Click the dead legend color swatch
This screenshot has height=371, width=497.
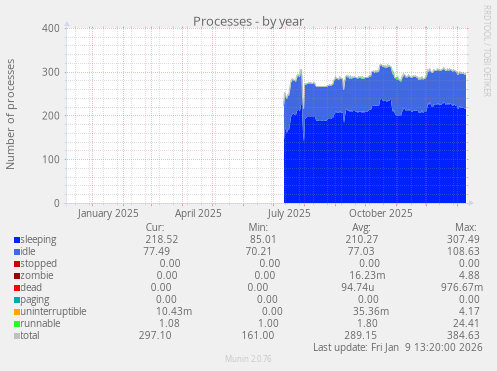pos(17,288)
